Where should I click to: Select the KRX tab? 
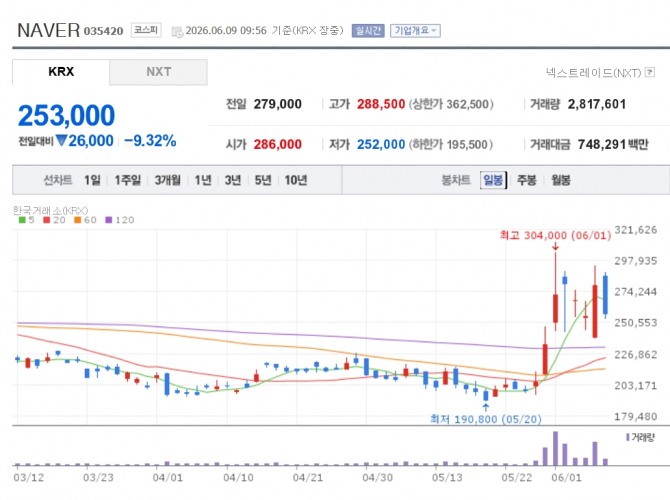tap(61, 72)
